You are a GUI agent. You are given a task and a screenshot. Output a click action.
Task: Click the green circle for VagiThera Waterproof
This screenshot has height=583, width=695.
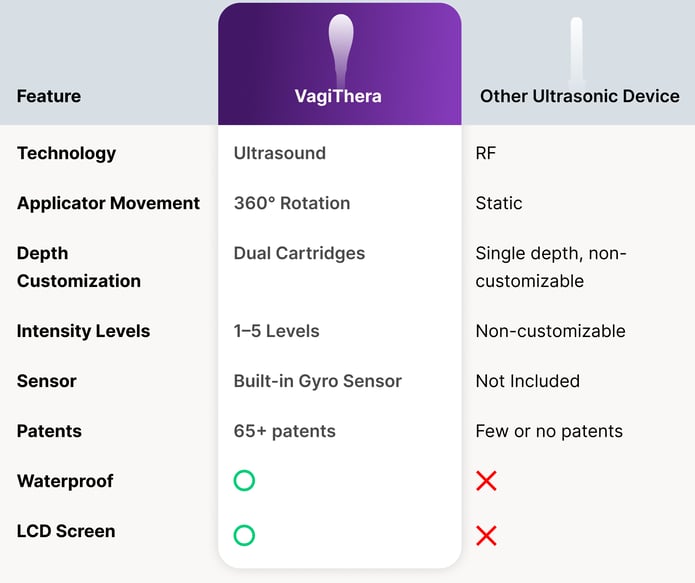tap(244, 481)
